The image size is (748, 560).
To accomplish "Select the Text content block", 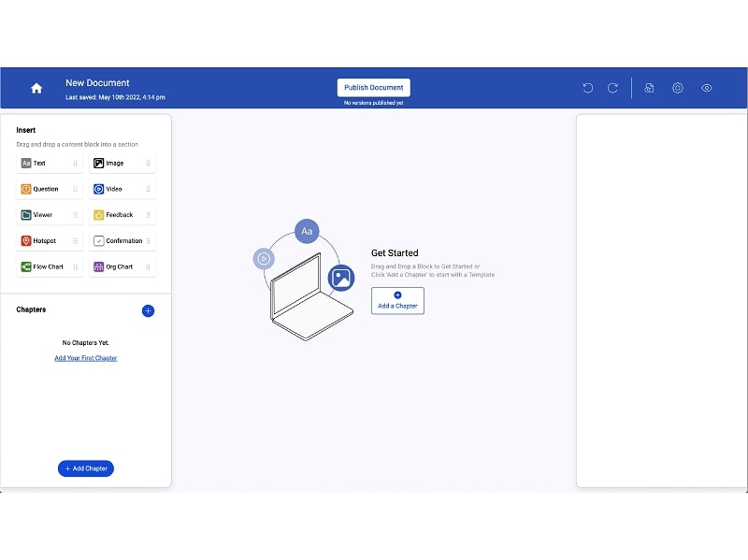I will 50,163.
